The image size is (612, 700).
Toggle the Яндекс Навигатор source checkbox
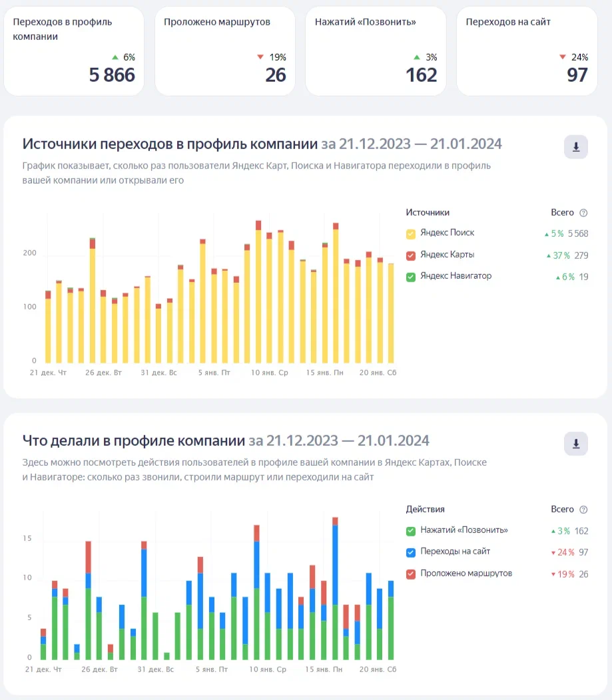[x=411, y=276]
